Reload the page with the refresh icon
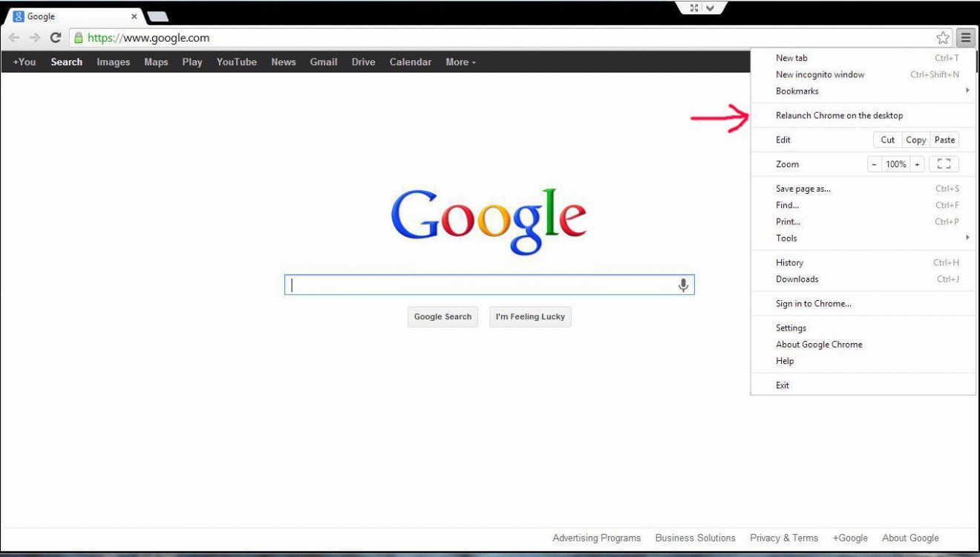980x557 pixels. coord(55,38)
